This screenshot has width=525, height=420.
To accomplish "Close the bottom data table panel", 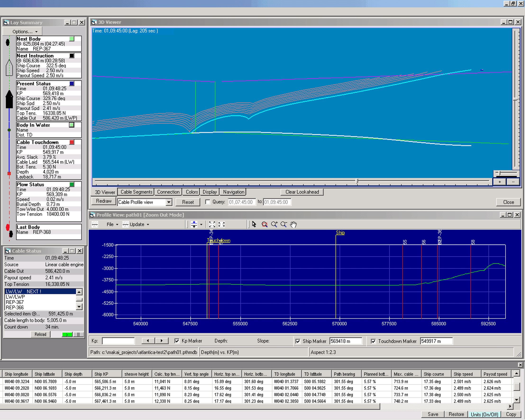I will pos(520,365).
